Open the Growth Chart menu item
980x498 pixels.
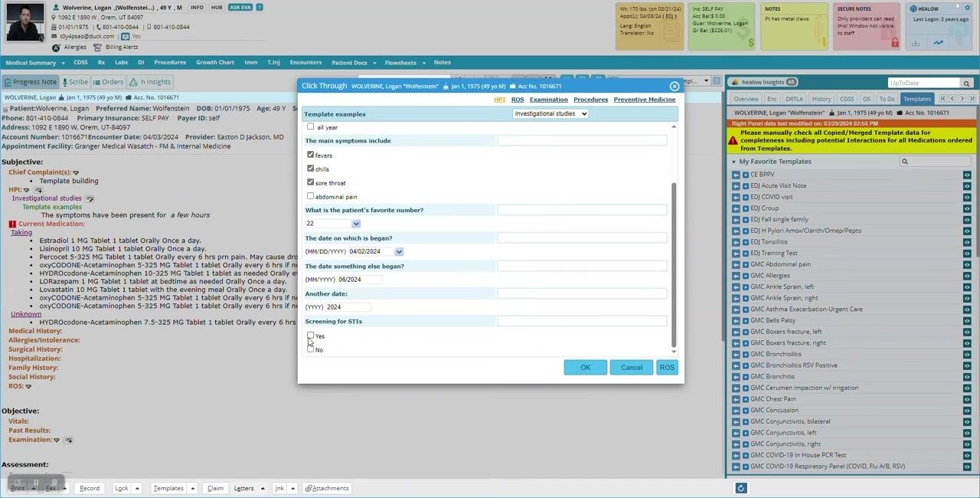coord(215,63)
